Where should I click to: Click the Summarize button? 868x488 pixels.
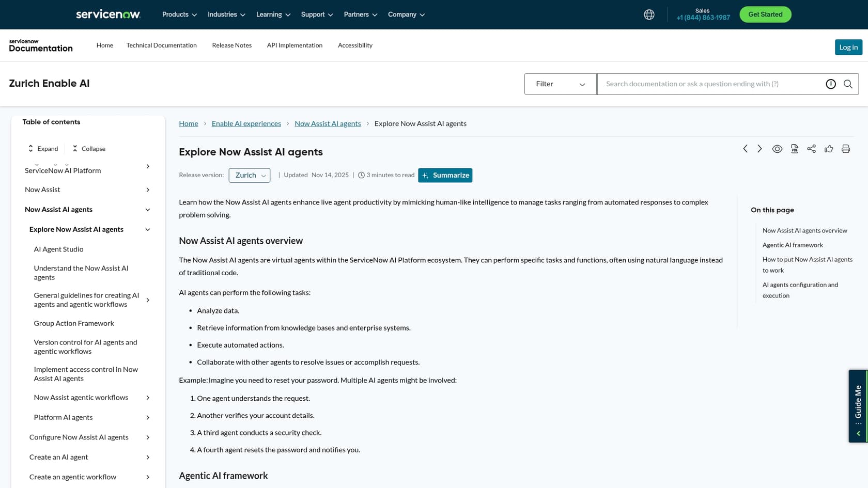pyautogui.click(x=445, y=175)
